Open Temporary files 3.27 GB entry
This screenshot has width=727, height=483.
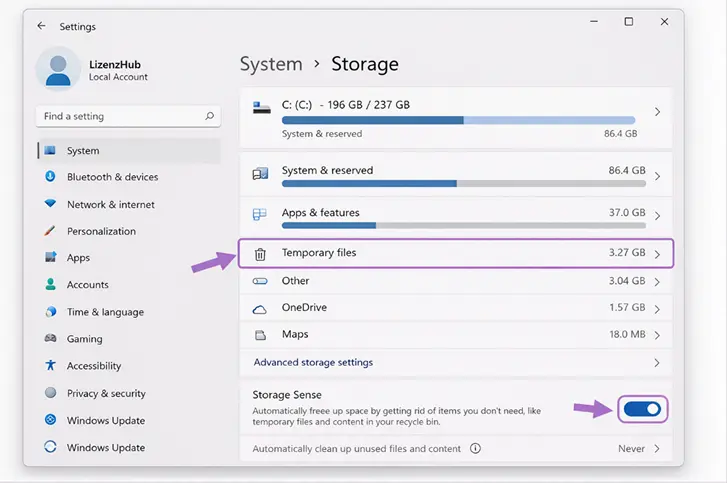[x=456, y=253]
